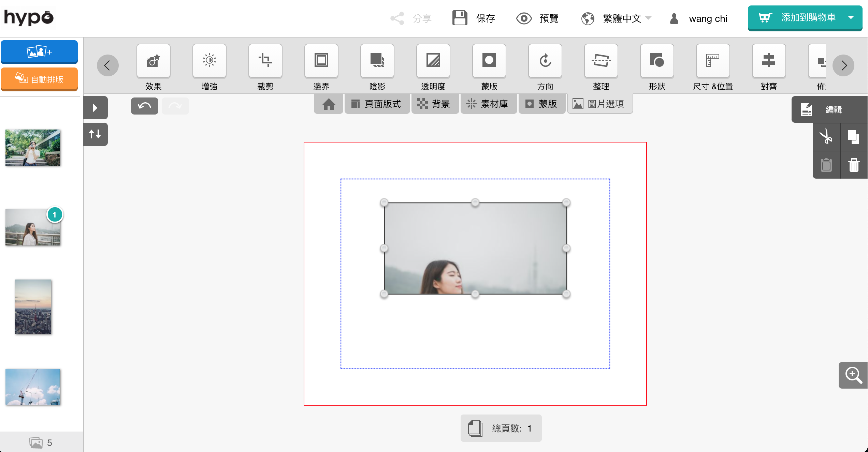Open the 背景 background tab
The height and width of the screenshot is (452, 868).
tap(435, 104)
